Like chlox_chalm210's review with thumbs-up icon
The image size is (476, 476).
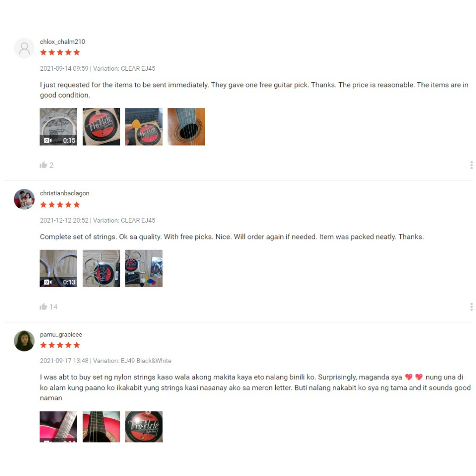tap(43, 165)
